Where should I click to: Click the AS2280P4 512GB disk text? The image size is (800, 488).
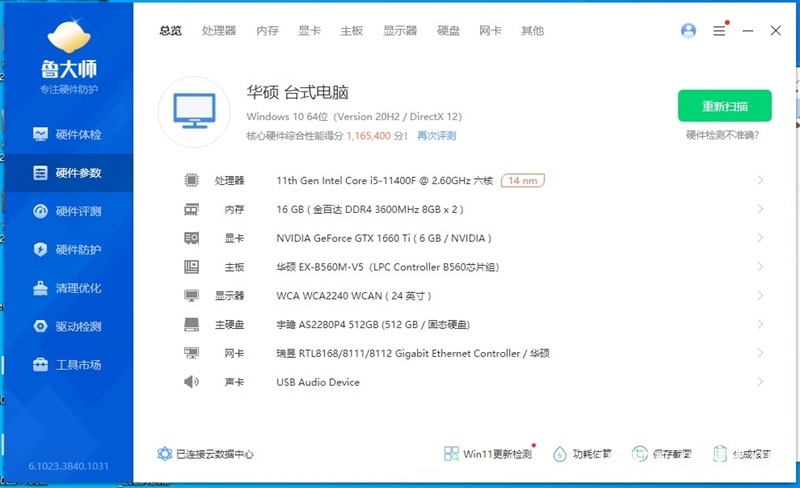click(373, 325)
